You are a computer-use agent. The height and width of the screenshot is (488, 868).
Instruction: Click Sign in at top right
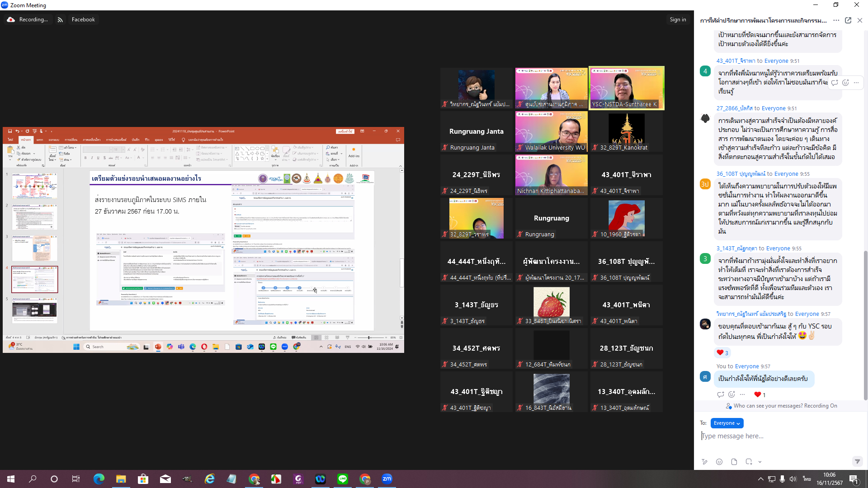pos(678,19)
